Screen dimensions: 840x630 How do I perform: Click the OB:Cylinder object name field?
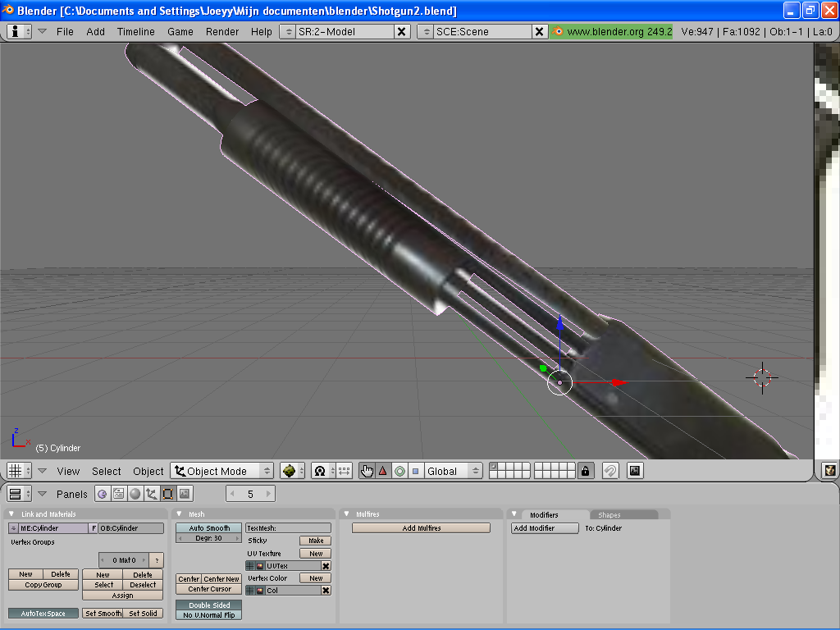pos(130,528)
